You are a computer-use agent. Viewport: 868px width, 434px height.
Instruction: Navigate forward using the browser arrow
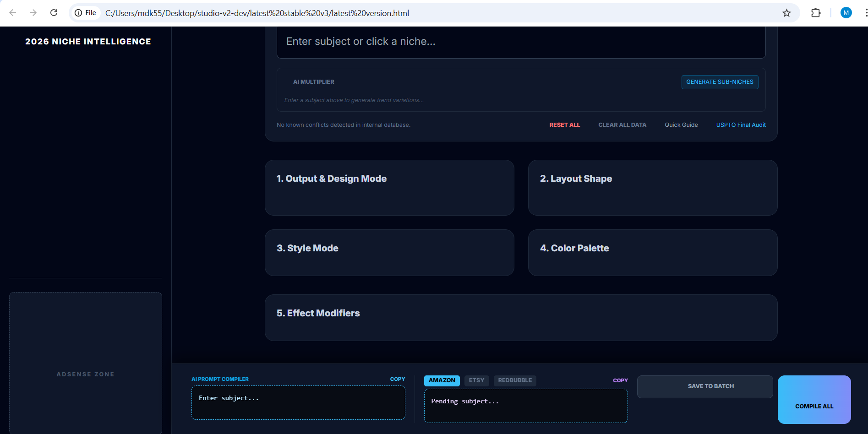[33, 13]
